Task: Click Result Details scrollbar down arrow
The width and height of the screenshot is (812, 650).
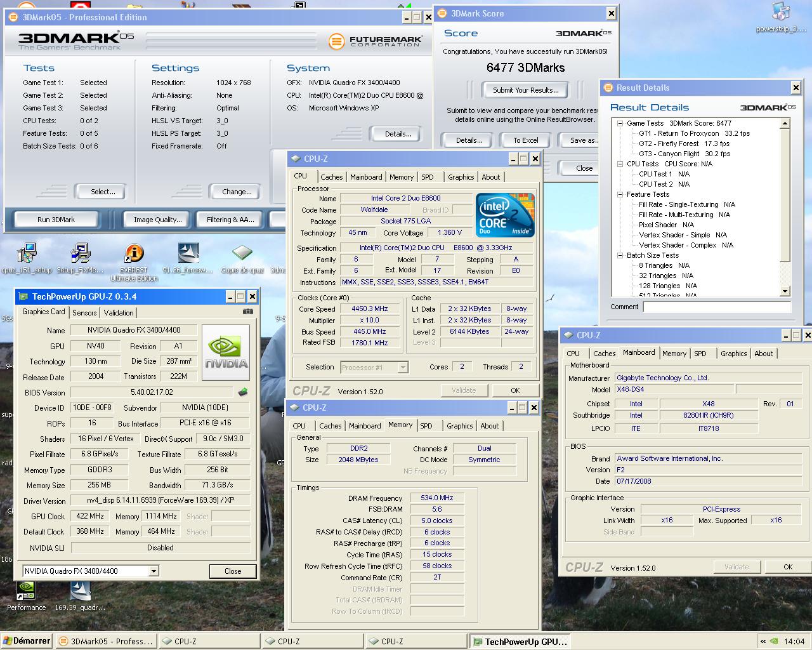Action: [x=785, y=291]
